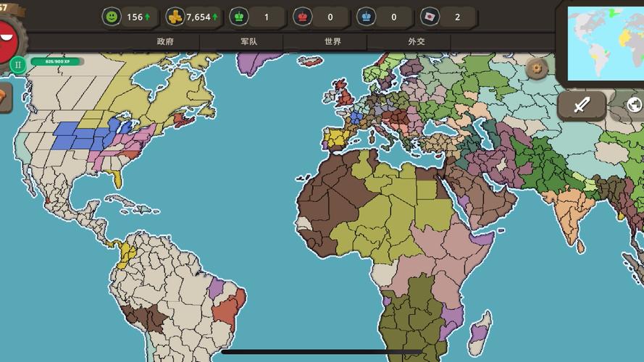
Task: Click the blue crown icon
Action: pos(366,17)
